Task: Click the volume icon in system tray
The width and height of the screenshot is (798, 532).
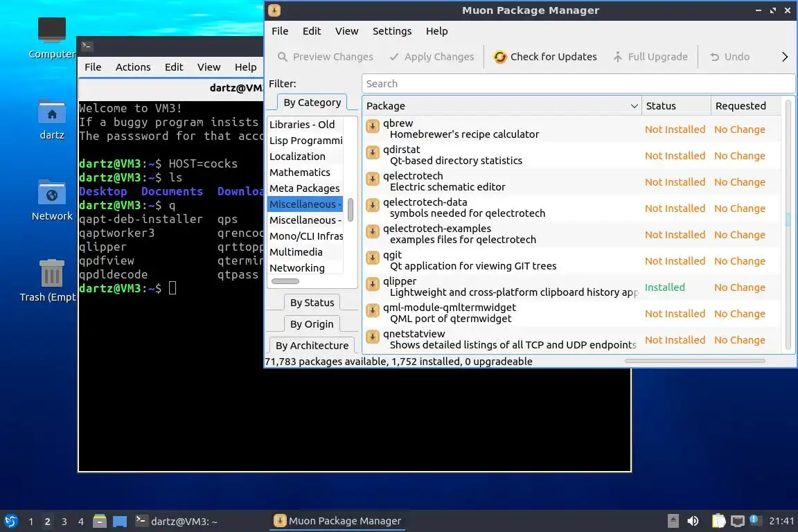Action: click(693, 521)
